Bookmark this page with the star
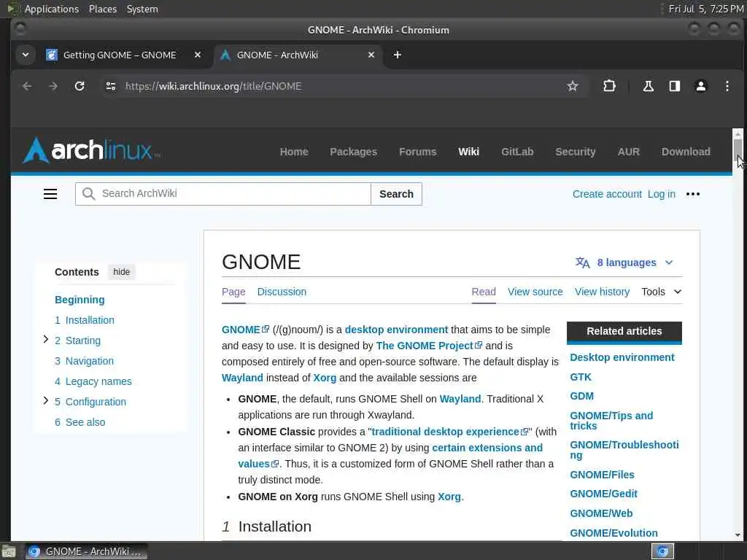The image size is (747, 560). (x=572, y=86)
